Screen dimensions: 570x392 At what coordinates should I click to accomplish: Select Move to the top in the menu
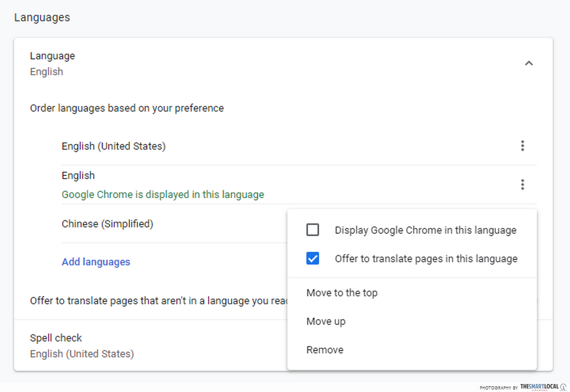coord(342,293)
